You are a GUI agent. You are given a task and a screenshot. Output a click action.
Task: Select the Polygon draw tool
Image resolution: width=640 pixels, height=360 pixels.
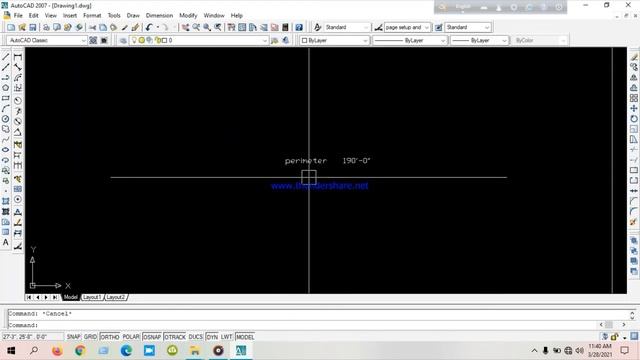[6, 88]
